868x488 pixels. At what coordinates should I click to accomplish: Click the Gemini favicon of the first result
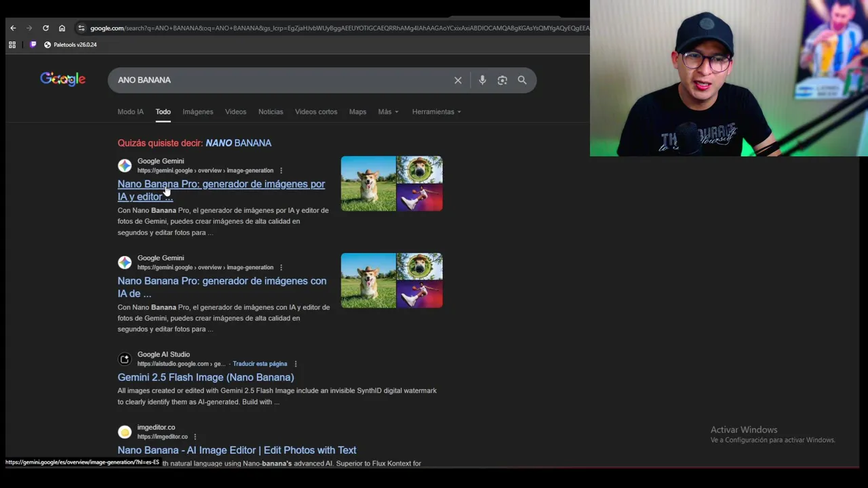tap(125, 165)
